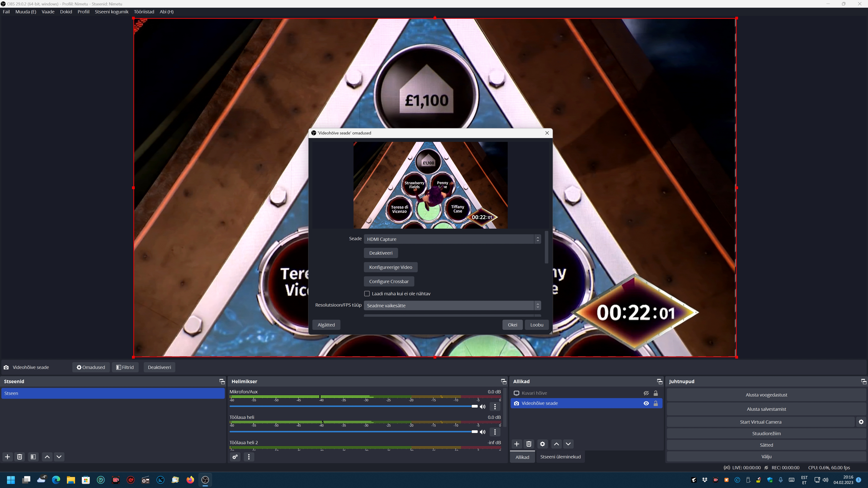Screen dimensions: 868x488
Task: Open Mikrofon/Aux options three-dot menu
Action: click(495, 406)
